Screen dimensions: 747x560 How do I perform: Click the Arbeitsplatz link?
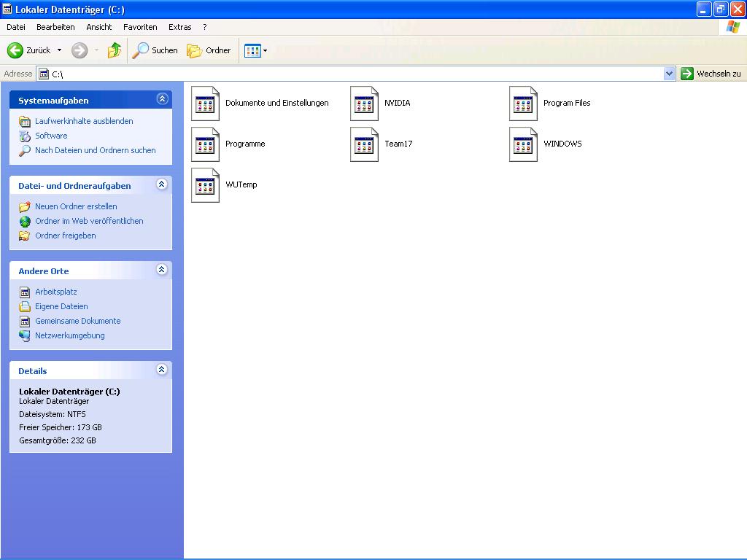coord(55,292)
